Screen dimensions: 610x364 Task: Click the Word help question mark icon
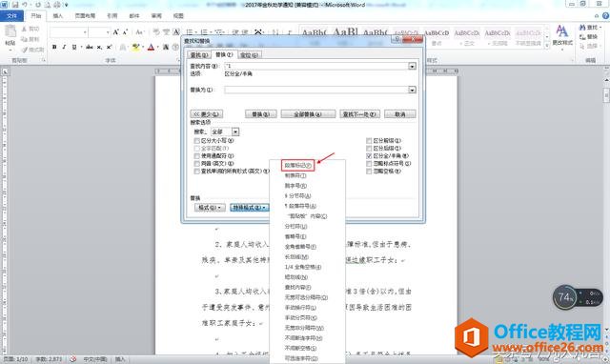pos(606,15)
